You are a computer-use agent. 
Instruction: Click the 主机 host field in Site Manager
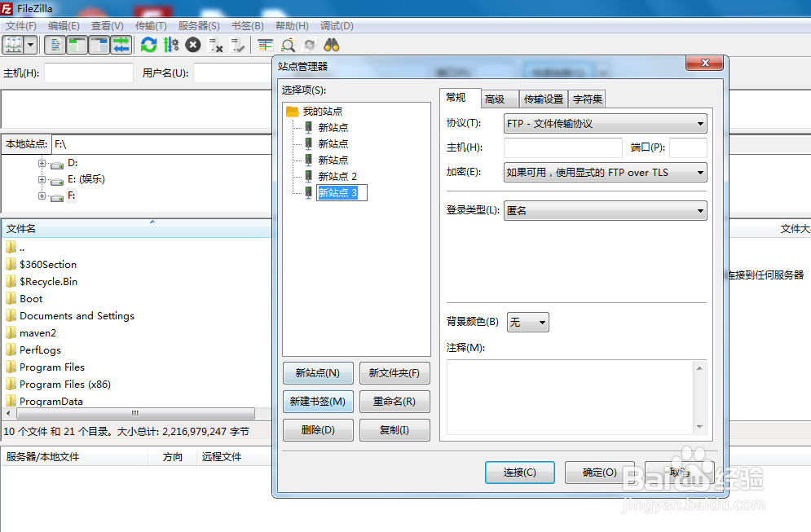tap(562, 147)
